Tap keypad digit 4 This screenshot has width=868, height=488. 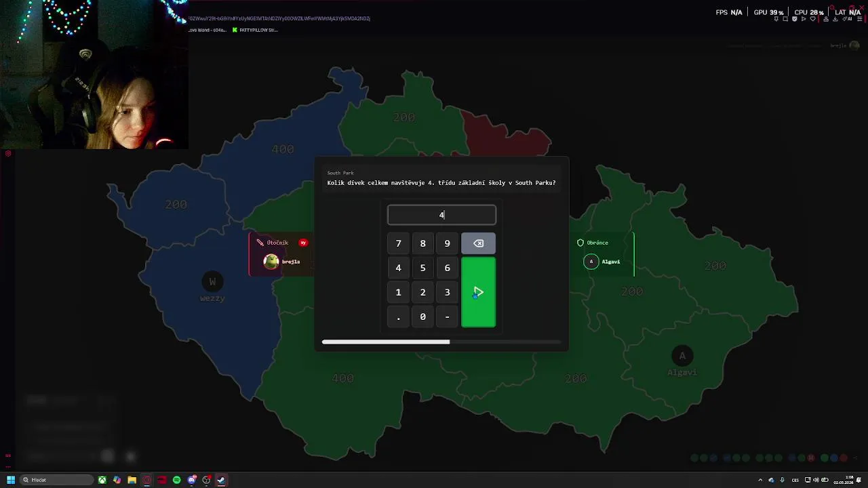(x=398, y=268)
